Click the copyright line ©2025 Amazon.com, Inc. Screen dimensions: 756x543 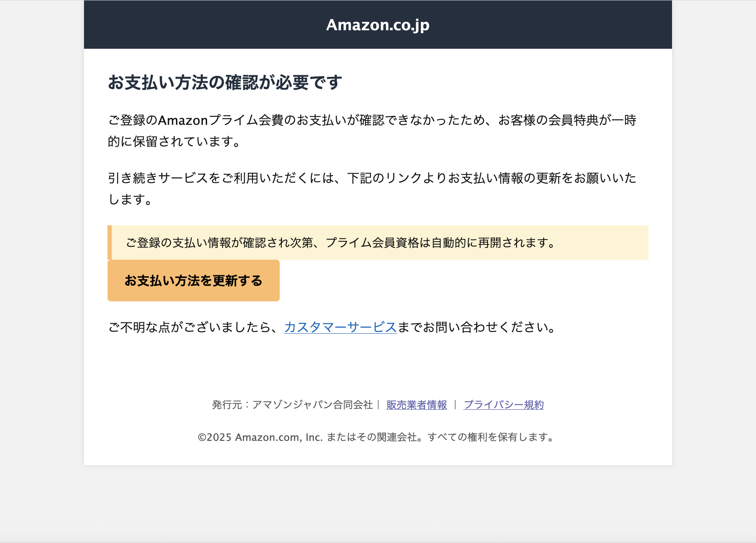pyautogui.click(x=260, y=438)
